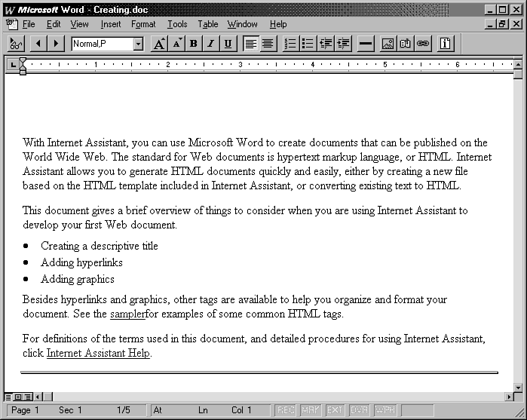This screenshot has width=527, height=420.
Task: Toggle underline formatting
Action: (228, 44)
